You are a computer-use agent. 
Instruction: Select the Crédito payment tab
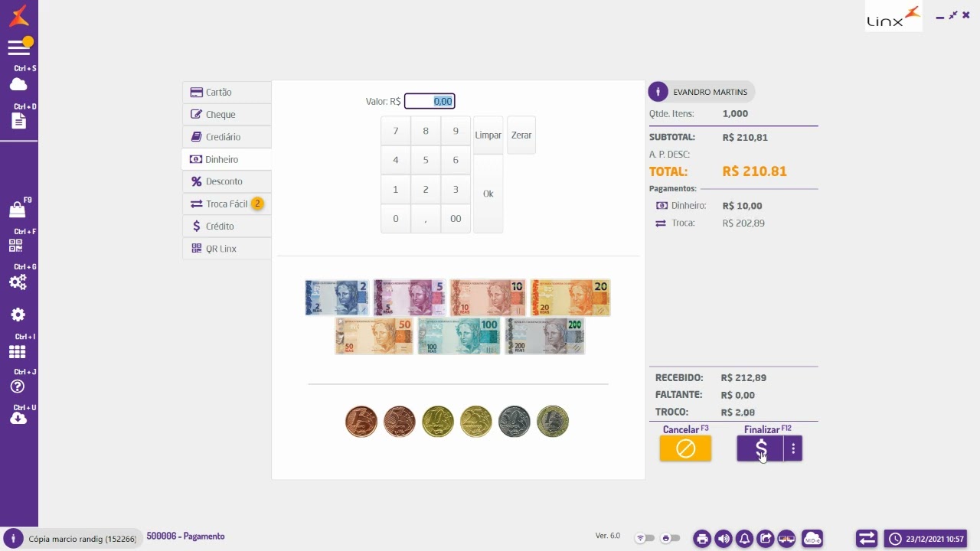[227, 227]
